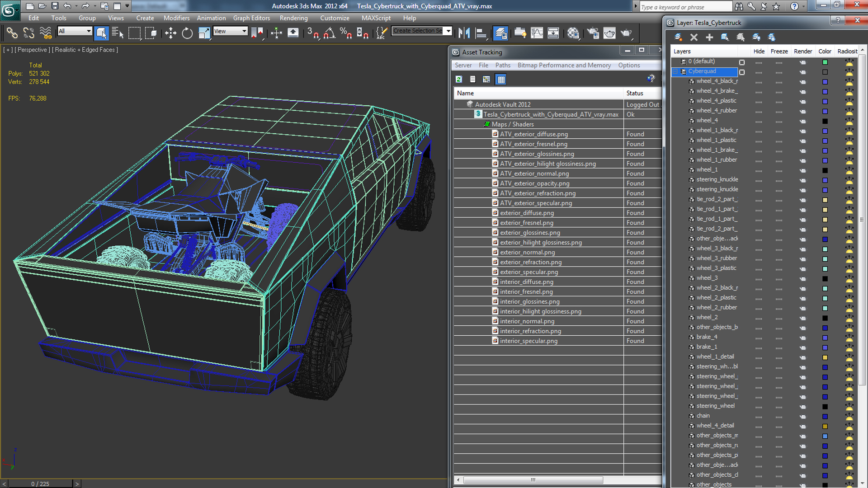Image resolution: width=868 pixels, height=488 pixels.
Task: Toggle the Angle Snap icon
Action: tap(330, 33)
